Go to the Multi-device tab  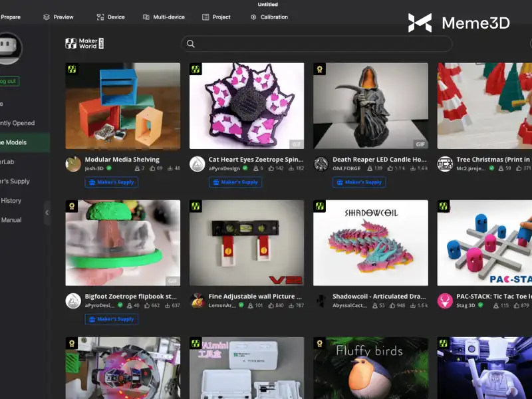[164, 17]
